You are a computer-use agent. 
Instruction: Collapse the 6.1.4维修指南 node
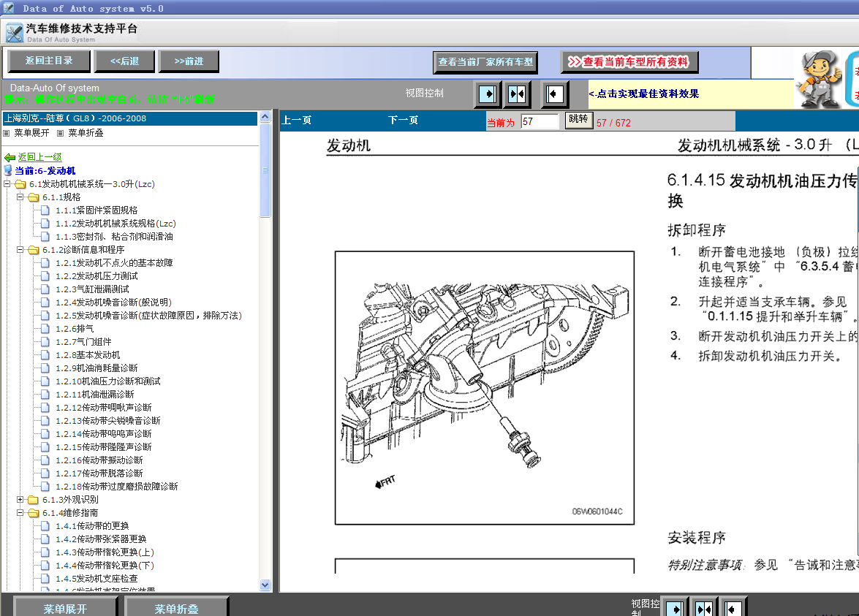pyautogui.click(x=20, y=513)
